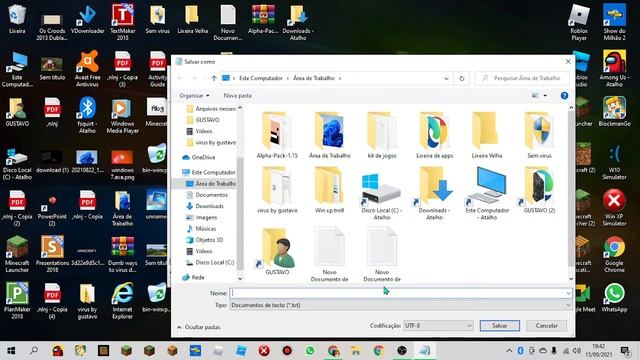The image size is (640, 360).
Task: Open WhatsApp desktop icon
Action: pos(614,298)
